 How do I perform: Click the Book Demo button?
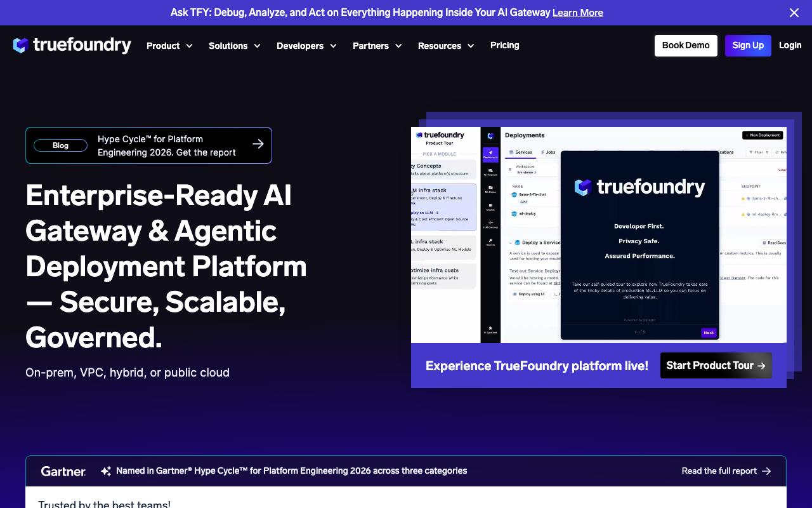(686, 46)
